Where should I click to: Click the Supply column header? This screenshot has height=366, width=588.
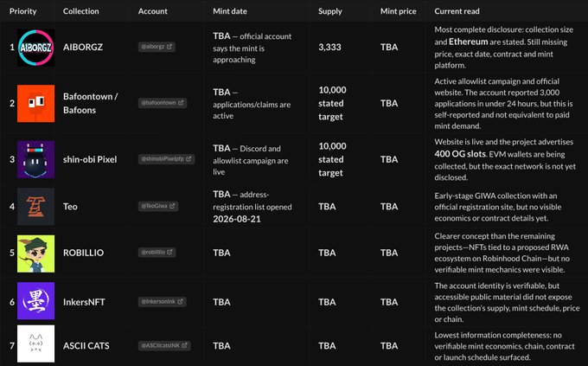coord(330,11)
